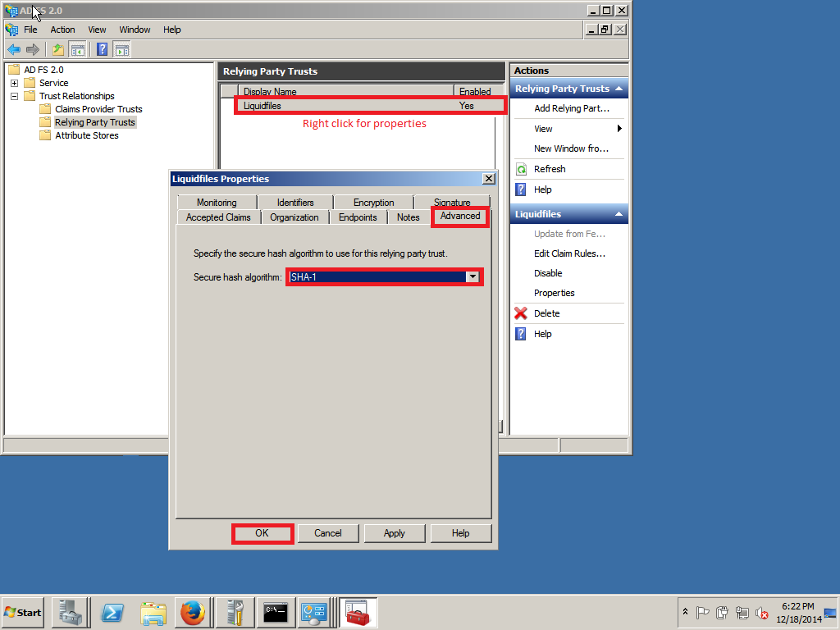Click the Forward navigation arrow on the toolbar
The image size is (840, 630).
point(32,49)
